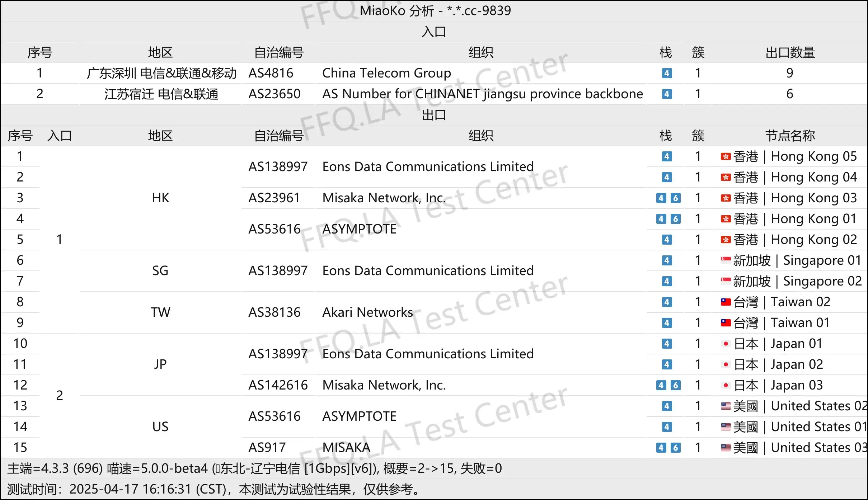This screenshot has width=868, height=500.
Task: Click the 节点名称 column header
Action: pyautogui.click(x=790, y=136)
